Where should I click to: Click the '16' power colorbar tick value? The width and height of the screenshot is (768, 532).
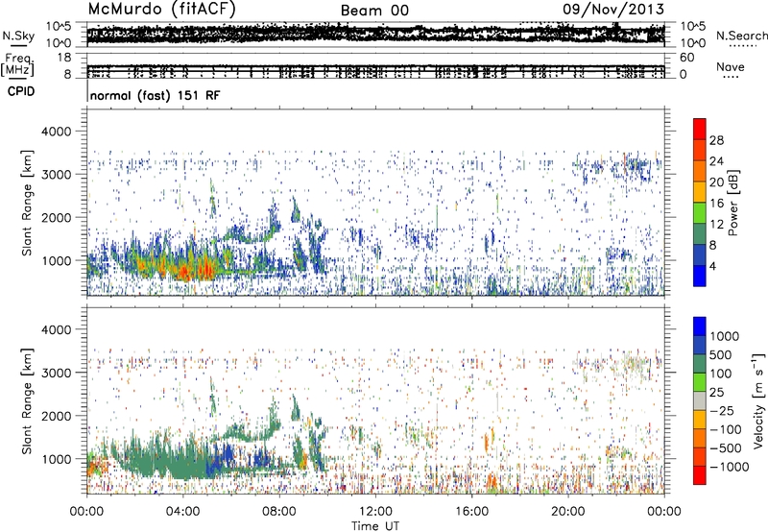tap(716, 204)
